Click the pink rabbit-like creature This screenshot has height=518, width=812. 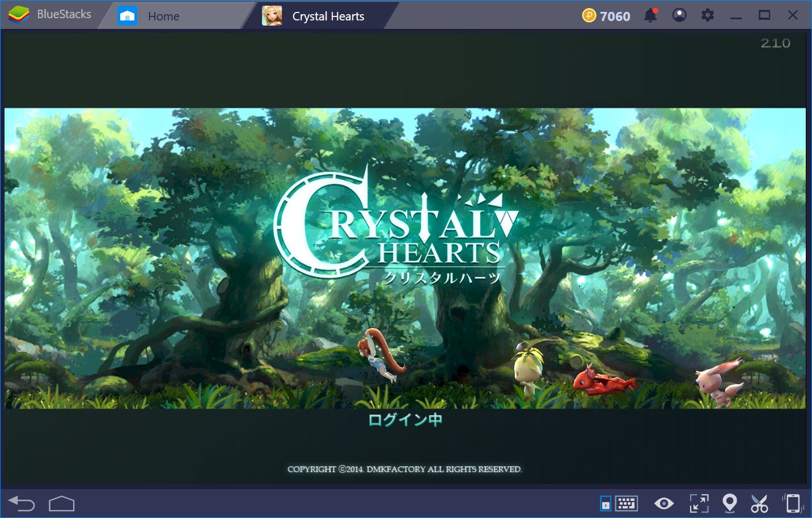click(719, 382)
